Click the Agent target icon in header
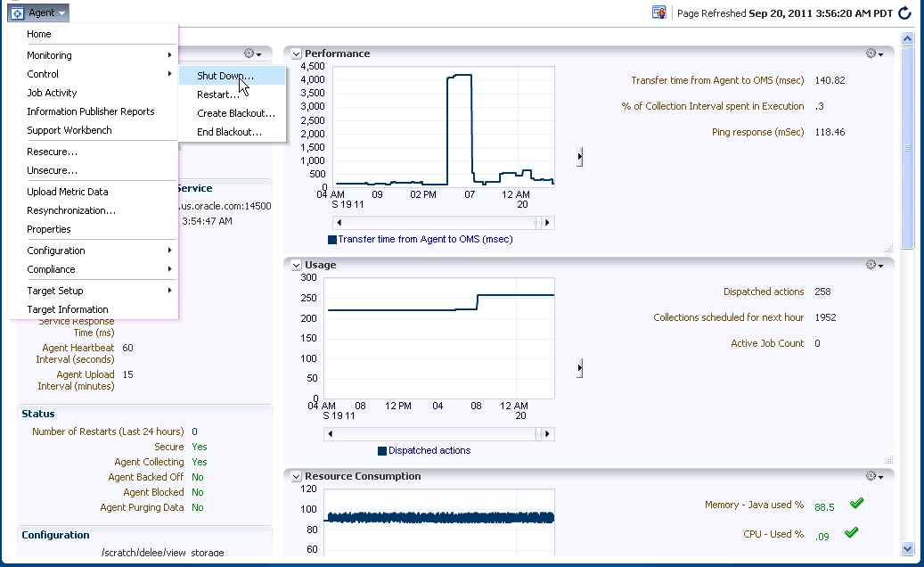Viewport: 924px width, 567px height. (18, 13)
